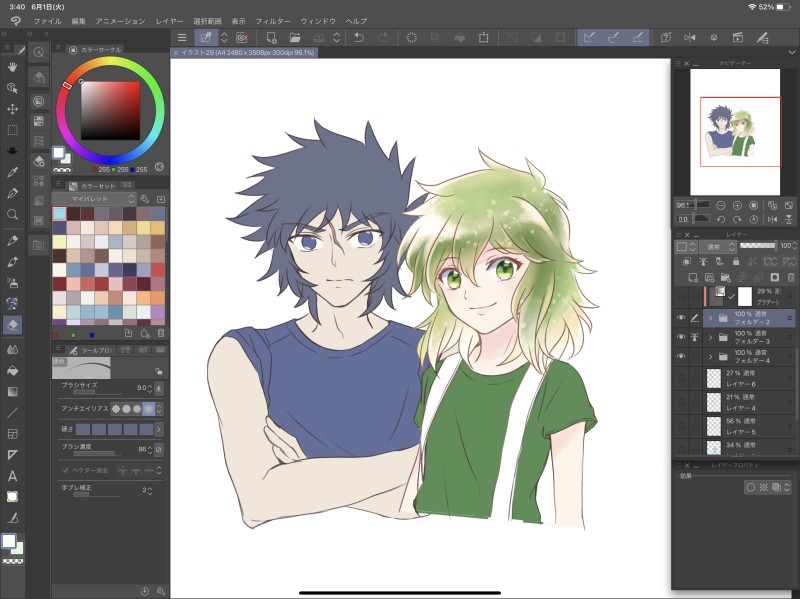Select the Text tool

(x=12, y=476)
